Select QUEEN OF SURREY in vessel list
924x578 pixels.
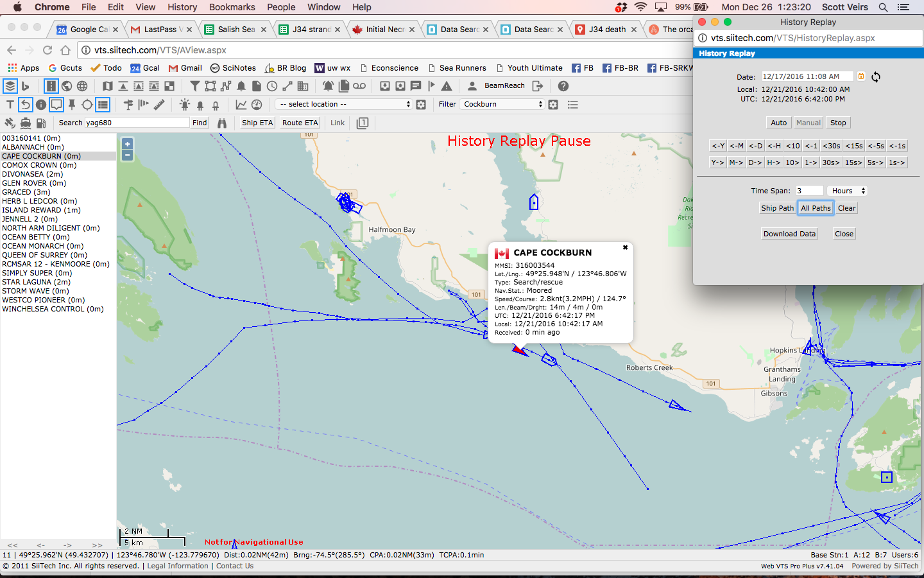coord(44,255)
